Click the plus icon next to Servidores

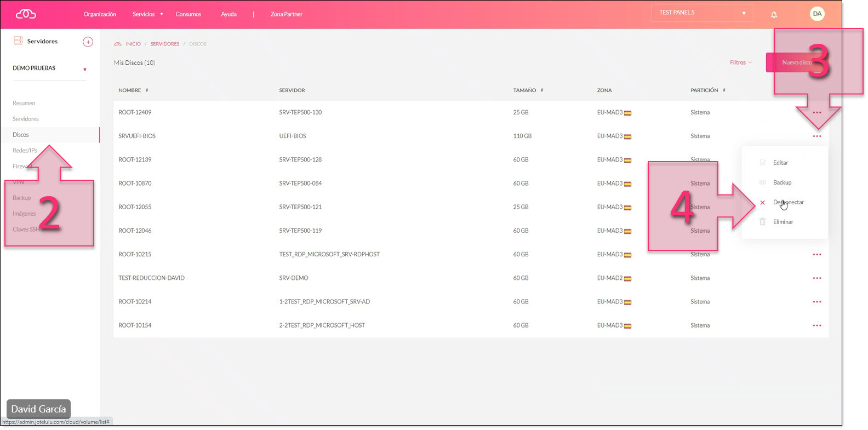tap(88, 42)
